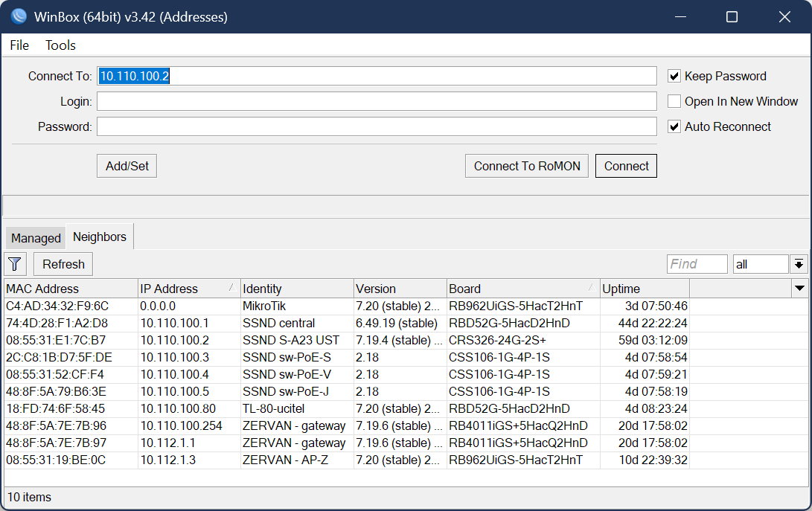
Task: Open the Tools menu
Action: [60, 45]
